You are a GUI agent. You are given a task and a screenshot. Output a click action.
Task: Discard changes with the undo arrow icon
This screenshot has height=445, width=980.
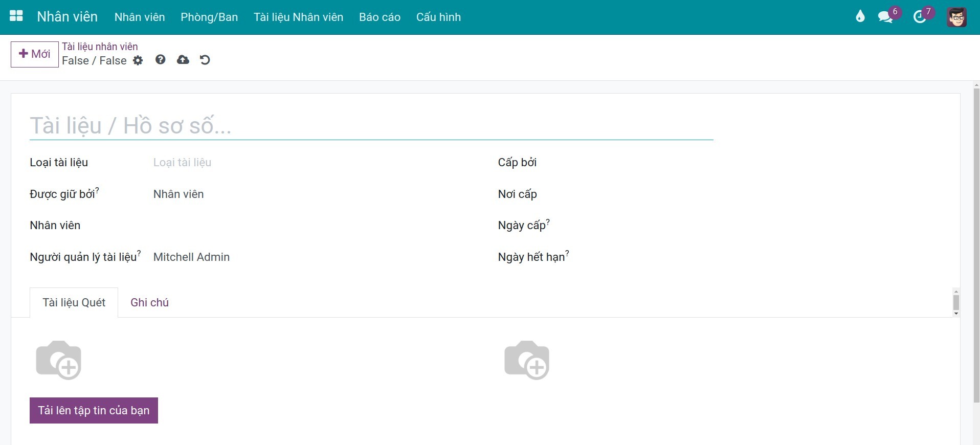pos(205,60)
